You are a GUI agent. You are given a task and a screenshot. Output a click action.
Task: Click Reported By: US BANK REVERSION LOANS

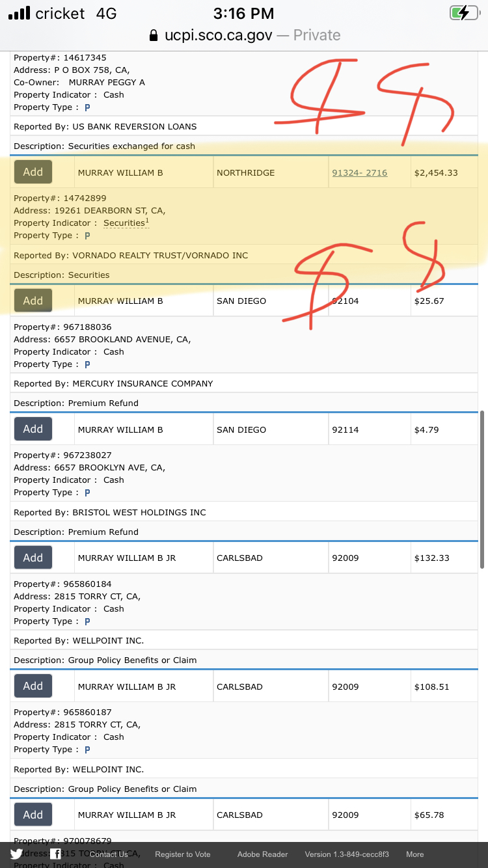105,126
